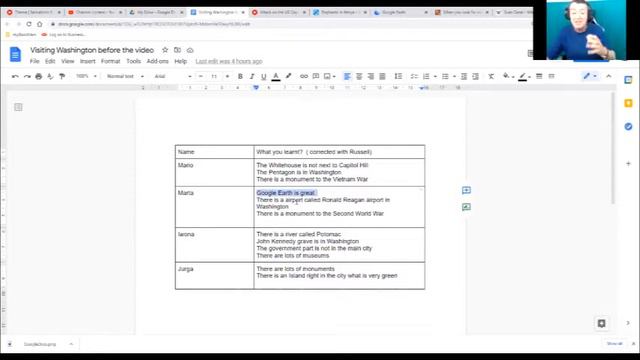The image size is (640, 360).
Task: Increase indent of the paragraph
Action: coord(476,76)
